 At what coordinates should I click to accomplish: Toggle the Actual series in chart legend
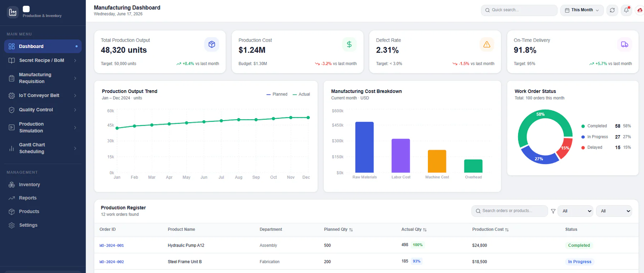(x=301, y=94)
